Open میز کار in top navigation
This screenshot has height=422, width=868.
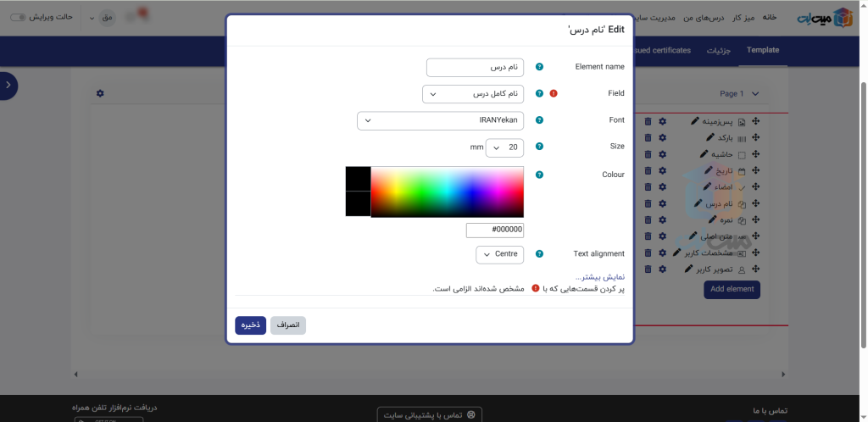pyautogui.click(x=742, y=17)
